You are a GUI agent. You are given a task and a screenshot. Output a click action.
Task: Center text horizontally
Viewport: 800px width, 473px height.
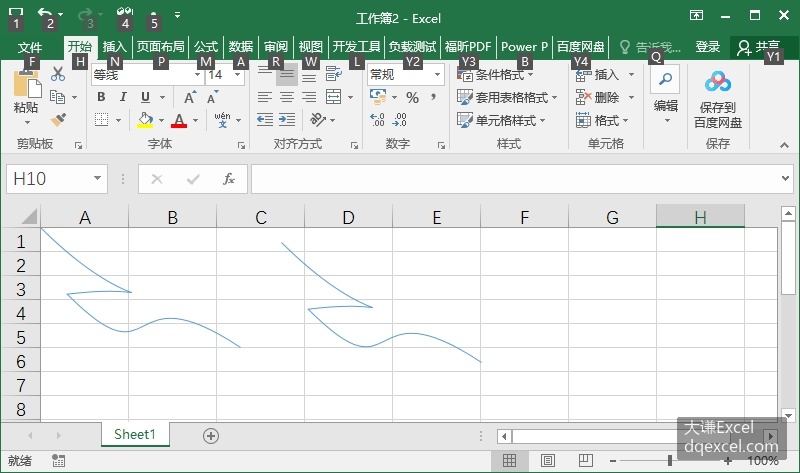click(x=287, y=97)
